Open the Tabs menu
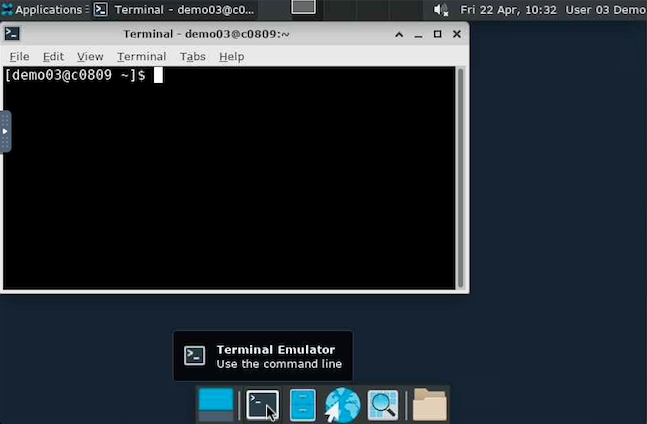The height and width of the screenshot is (424, 647). tap(192, 57)
